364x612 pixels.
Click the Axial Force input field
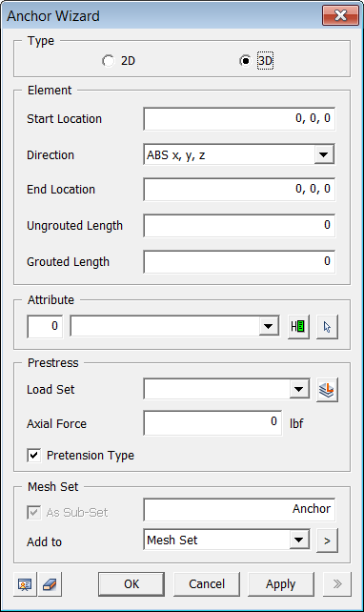coord(212,422)
